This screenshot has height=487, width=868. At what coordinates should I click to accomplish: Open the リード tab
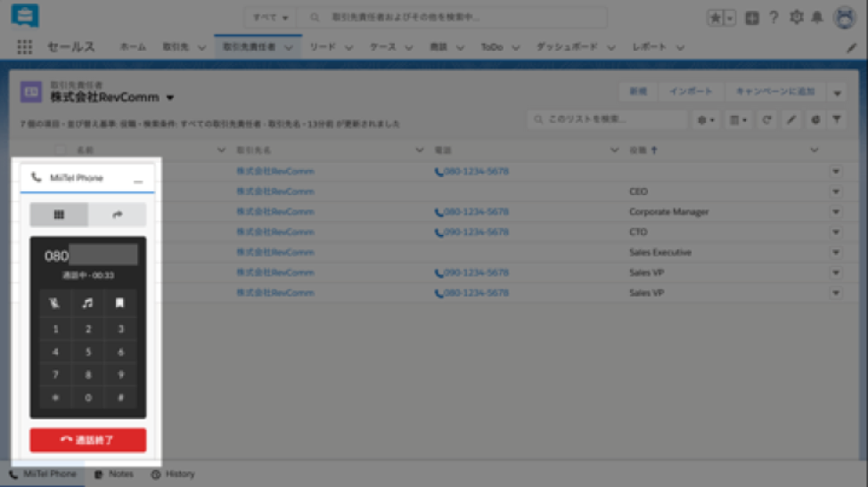tap(323, 47)
